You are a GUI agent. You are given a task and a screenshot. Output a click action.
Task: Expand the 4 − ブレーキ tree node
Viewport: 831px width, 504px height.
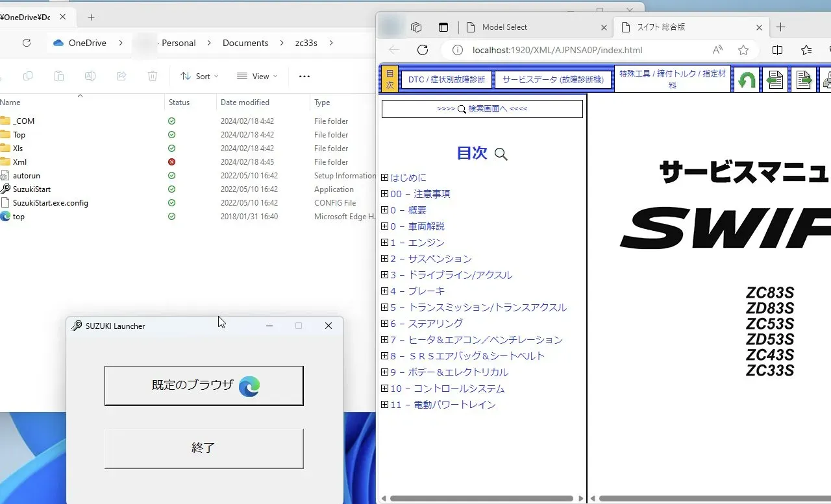[385, 291]
